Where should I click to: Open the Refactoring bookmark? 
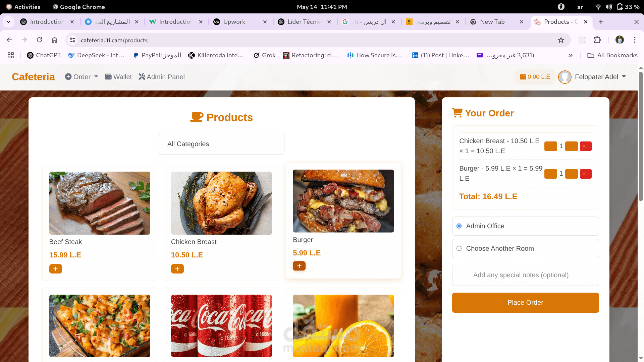[310, 55]
